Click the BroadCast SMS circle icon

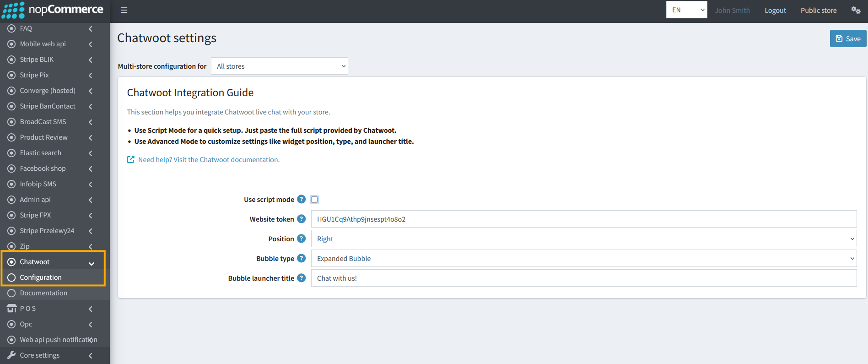(x=11, y=122)
